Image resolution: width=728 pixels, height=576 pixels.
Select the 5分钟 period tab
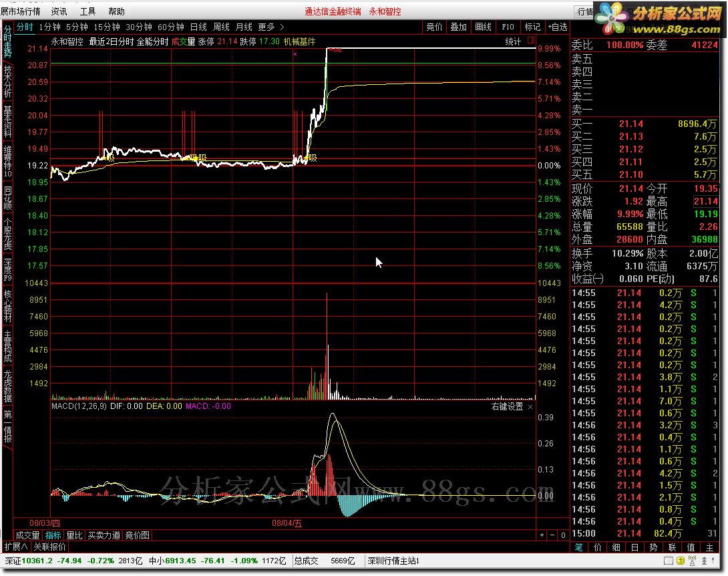tap(77, 27)
